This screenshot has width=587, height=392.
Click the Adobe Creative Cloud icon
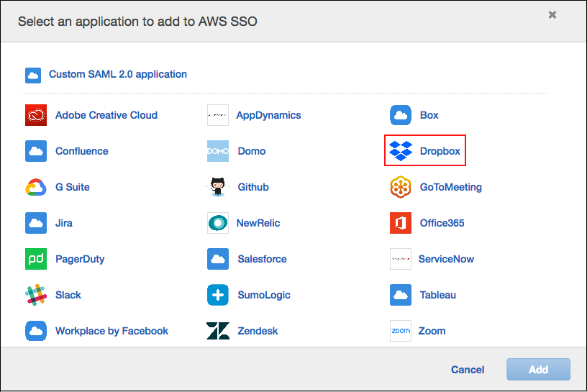[x=36, y=115]
